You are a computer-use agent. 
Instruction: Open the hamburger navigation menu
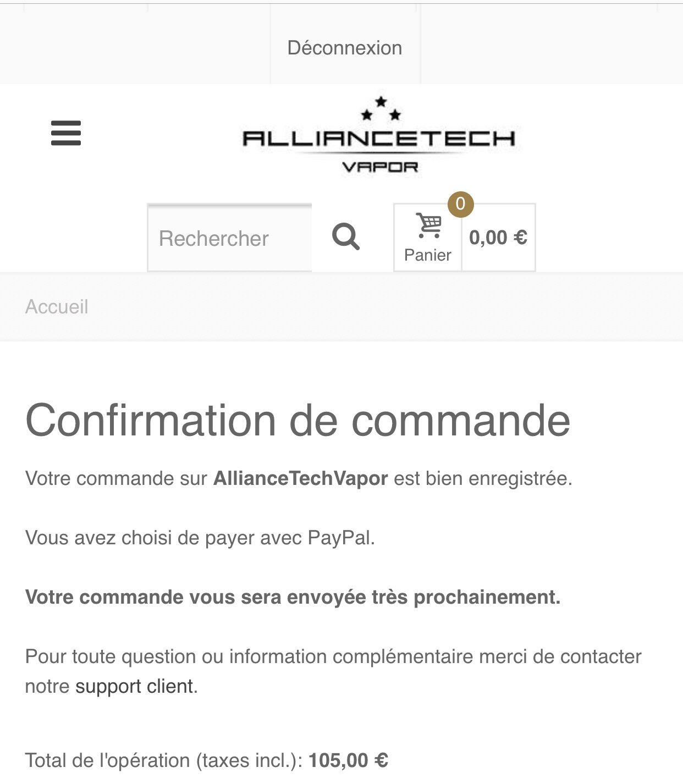[x=66, y=133]
